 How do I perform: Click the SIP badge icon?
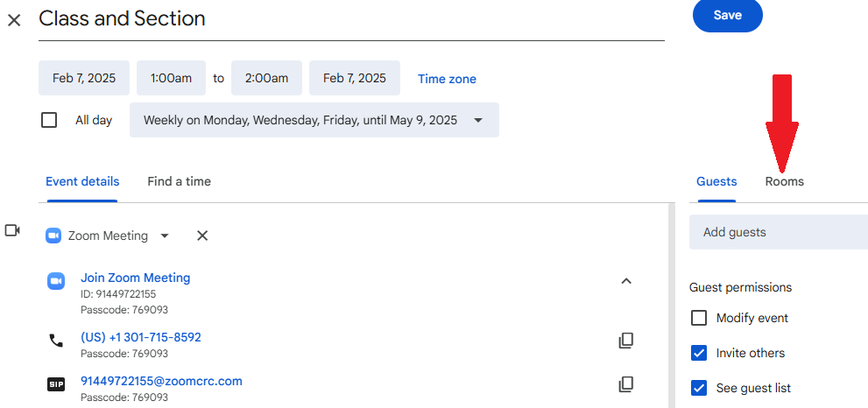coord(56,384)
